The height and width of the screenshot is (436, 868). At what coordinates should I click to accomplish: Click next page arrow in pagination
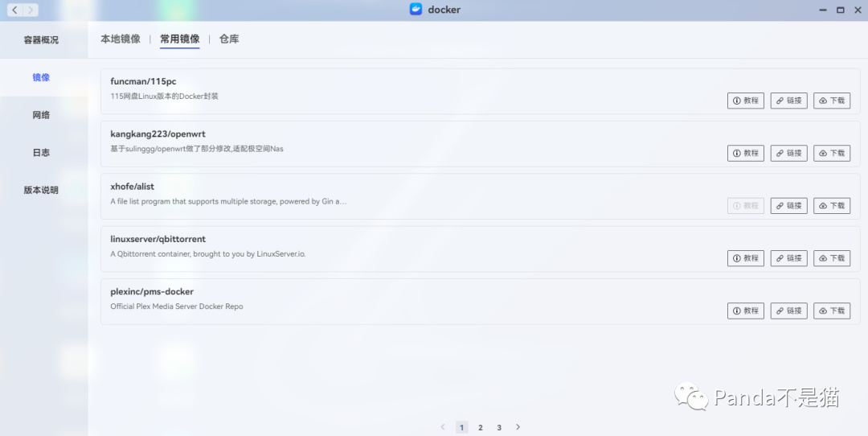(x=518, y=427)
